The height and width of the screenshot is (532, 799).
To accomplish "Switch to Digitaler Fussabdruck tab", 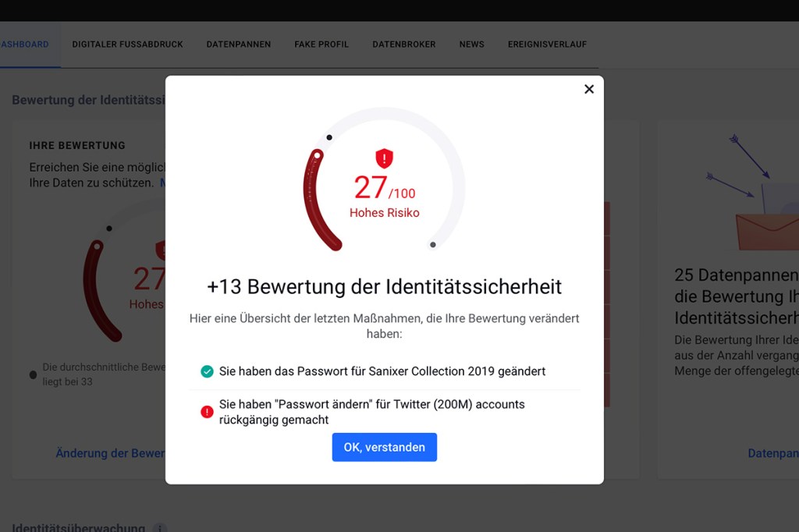I will (x=127, y=44).
